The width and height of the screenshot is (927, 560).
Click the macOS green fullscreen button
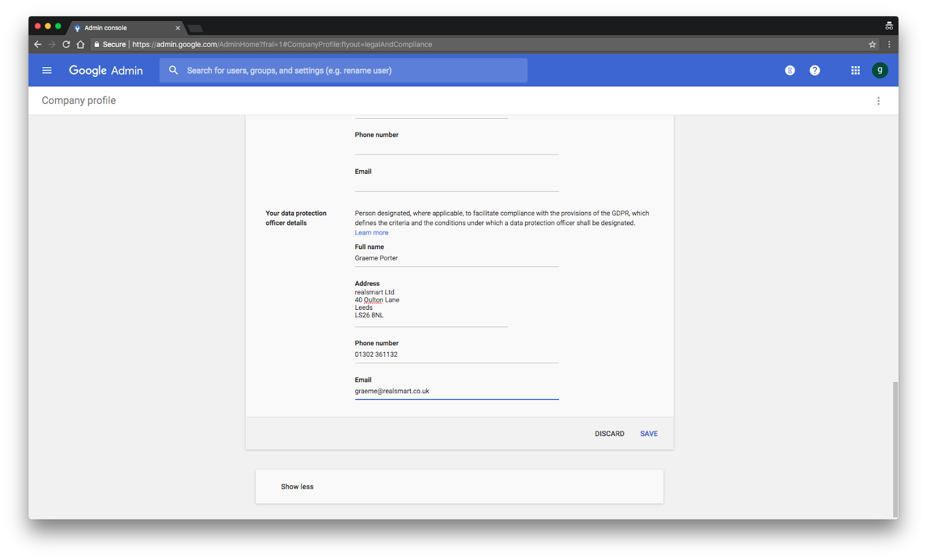click(58, 26)
